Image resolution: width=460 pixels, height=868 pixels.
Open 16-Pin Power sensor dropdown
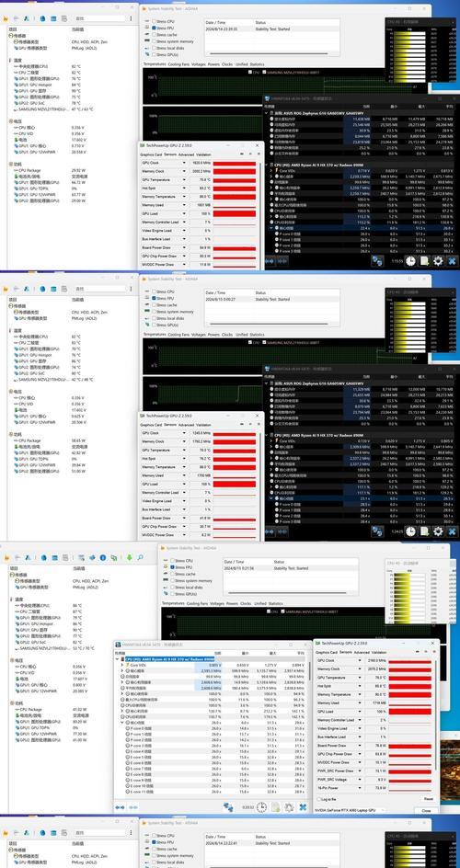click(x=361, y=788)
